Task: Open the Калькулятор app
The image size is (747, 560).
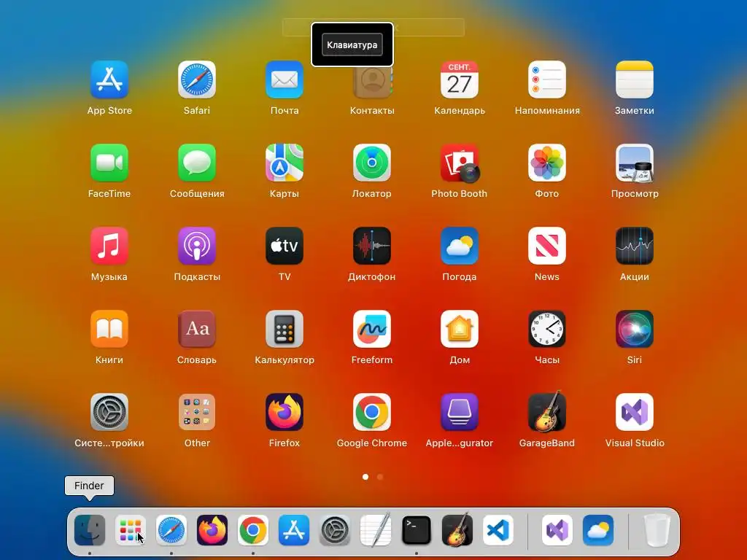Action: pyautogui.click(x=285, y=329)
